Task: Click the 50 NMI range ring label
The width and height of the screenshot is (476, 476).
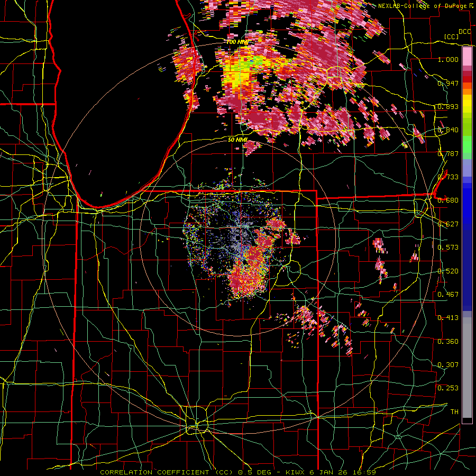Action: 237,140
